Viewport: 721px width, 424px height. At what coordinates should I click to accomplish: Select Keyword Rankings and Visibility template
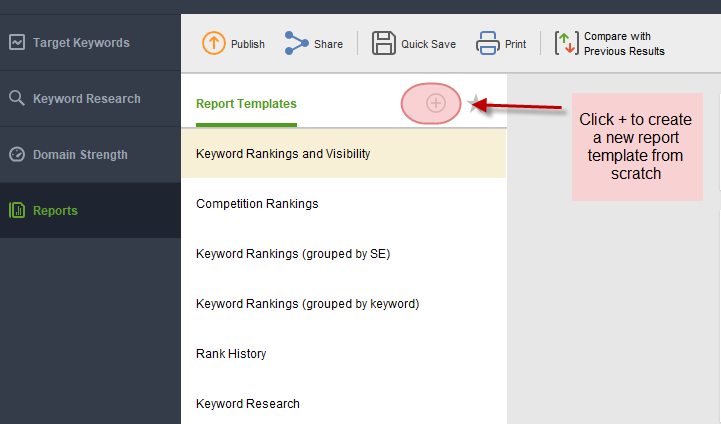click(343, 154)
